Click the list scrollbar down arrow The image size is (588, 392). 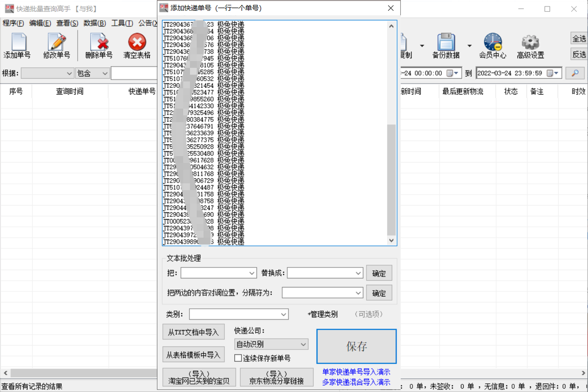tap(391, 240)
